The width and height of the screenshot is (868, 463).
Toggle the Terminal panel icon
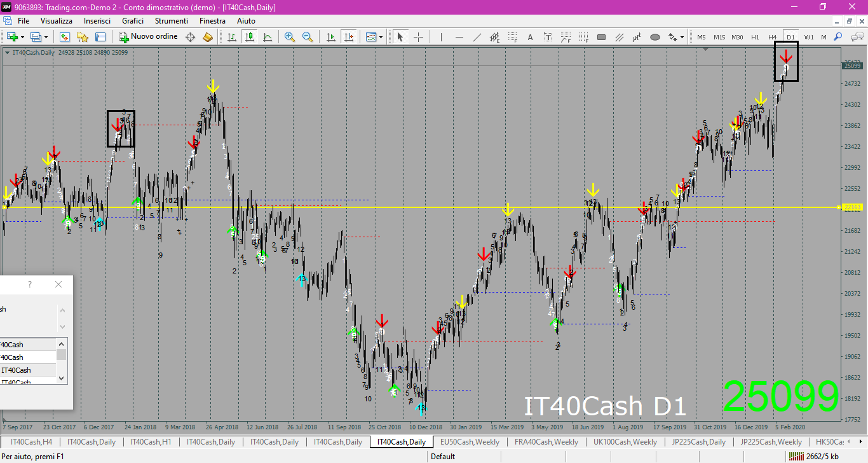click(x=100, y=37)
